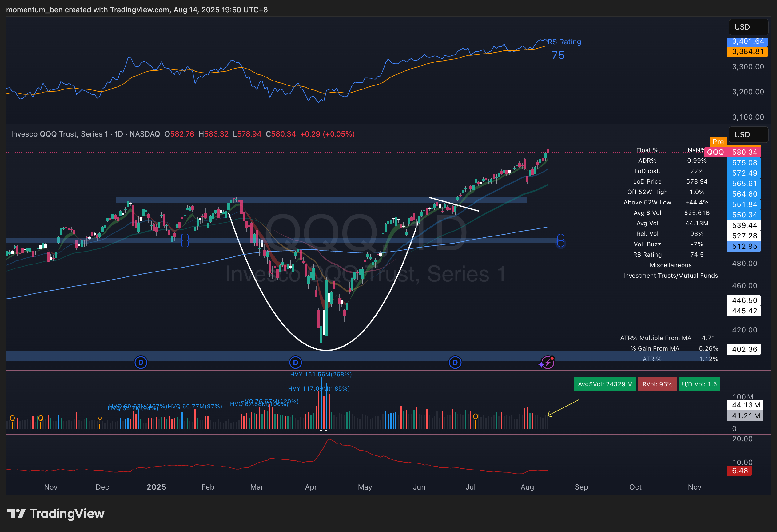777x532 pixels.
Task: Click blue double-circle marker at right of support zone
Action: click(x=561, y=240)
